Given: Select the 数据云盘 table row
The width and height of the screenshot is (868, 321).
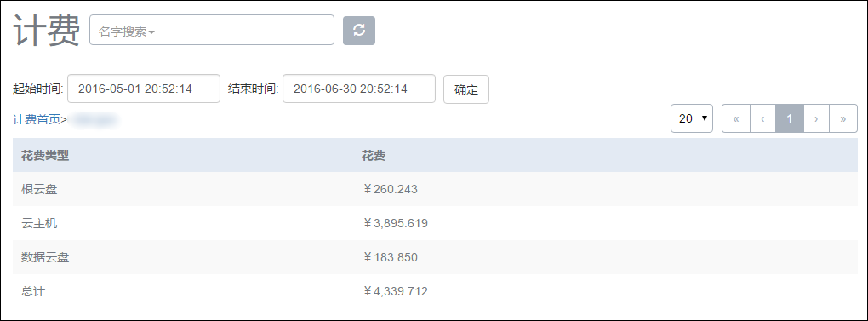Looking at the screenshot, I should (x=435, y=257).
